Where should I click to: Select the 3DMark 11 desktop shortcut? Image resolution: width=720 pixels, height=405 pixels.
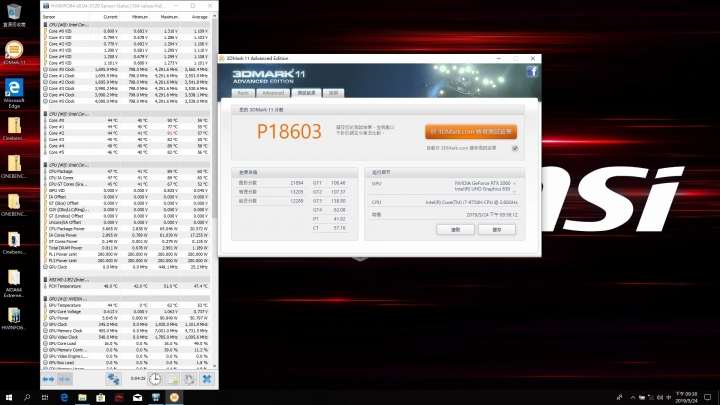point(14,53)
